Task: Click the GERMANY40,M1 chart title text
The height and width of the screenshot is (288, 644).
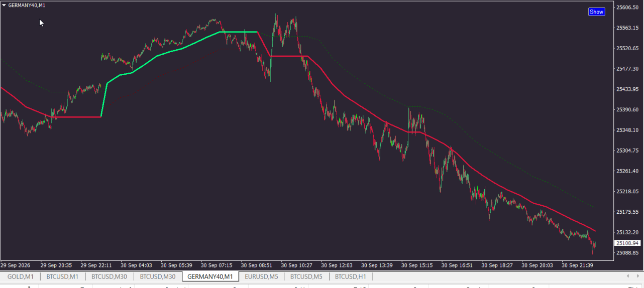Action: click(x=27, y=5)
